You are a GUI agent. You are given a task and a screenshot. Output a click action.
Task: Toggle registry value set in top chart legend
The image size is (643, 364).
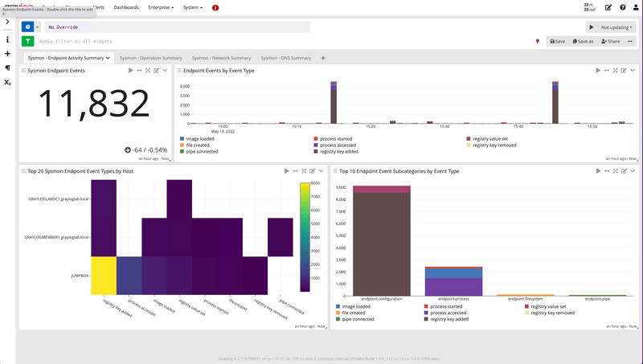tap(487, 139)
